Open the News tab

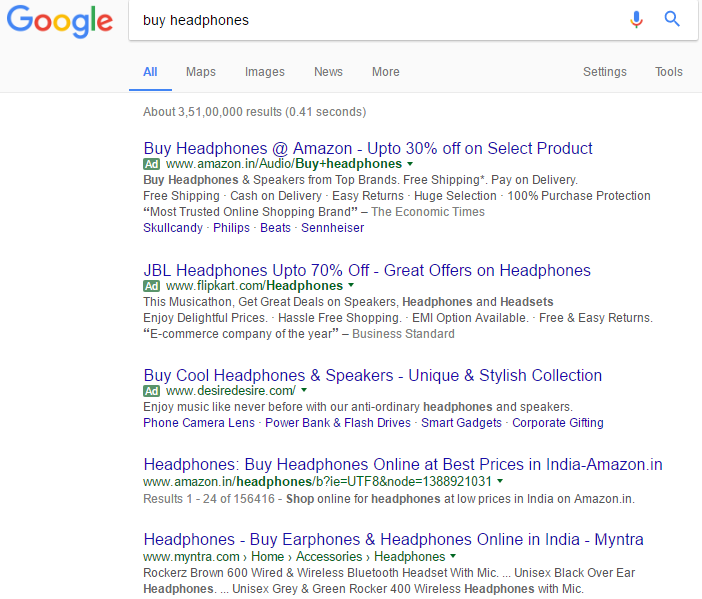click(328, 72)
